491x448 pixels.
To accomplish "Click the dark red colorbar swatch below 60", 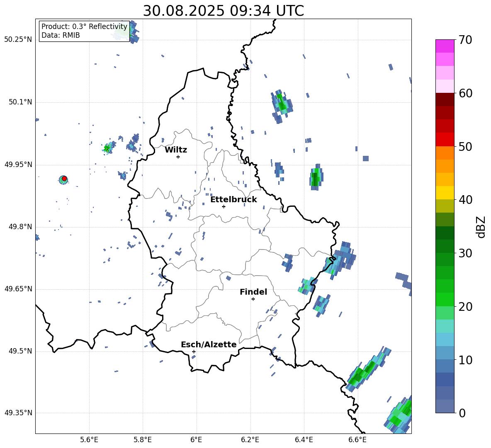I will 445,99.
